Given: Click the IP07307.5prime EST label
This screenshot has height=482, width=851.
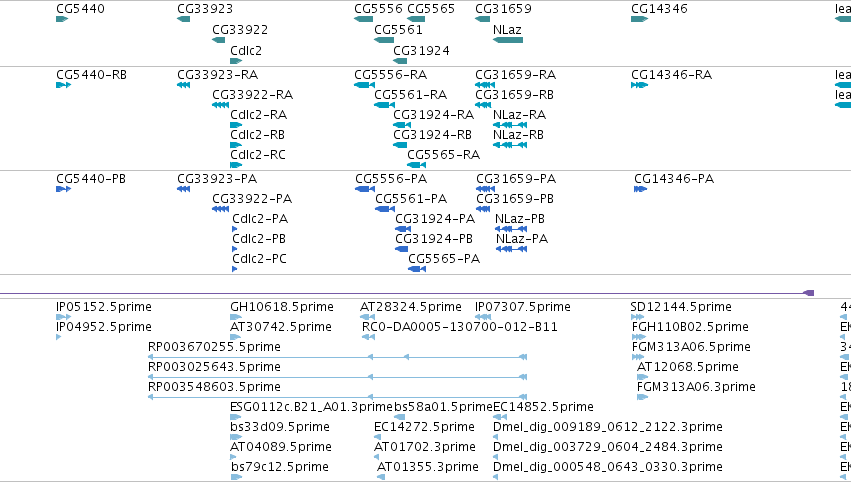Looking at the screenshot, I should click(x=523, y=307).
